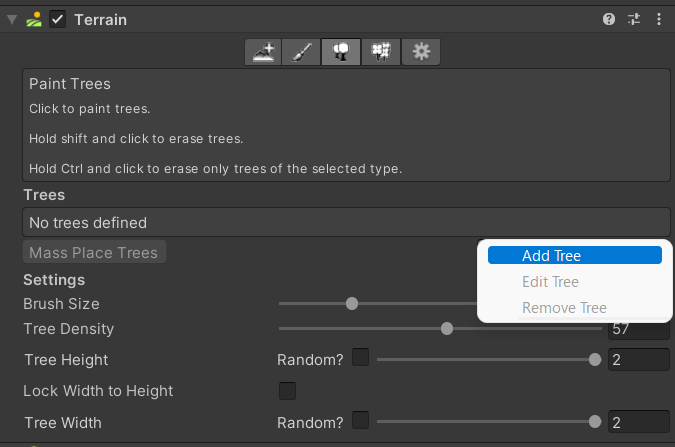This screenshot has height=447, width=675.
Task: Click the Mass Place Trees button
Action: click(94, 253)
